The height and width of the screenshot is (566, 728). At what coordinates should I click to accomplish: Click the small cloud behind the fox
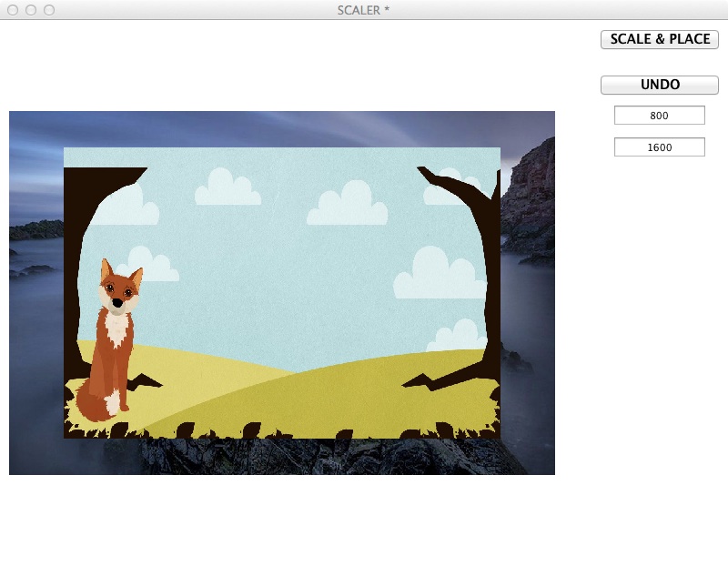point(157,266)
